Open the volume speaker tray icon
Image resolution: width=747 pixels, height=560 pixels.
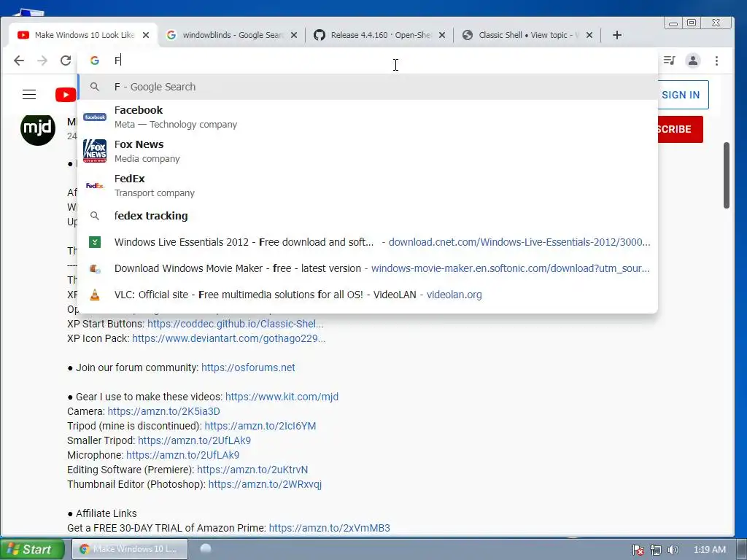pyautogui.click(x=673, y=550)
